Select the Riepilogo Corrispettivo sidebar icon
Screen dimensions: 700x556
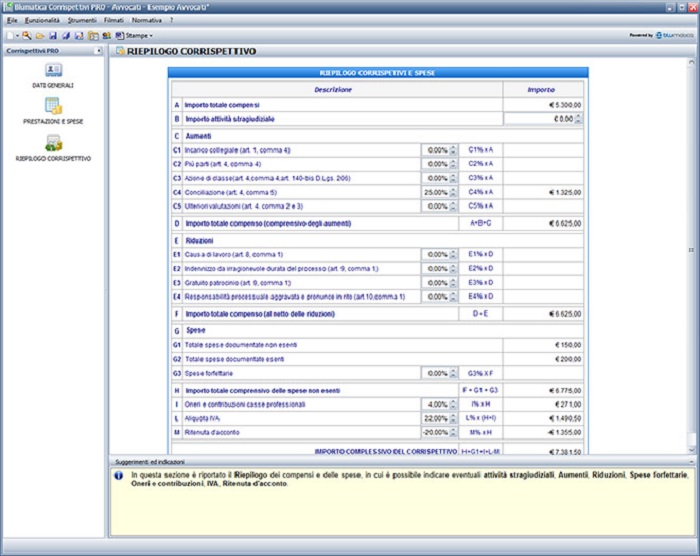pos(53,143)
